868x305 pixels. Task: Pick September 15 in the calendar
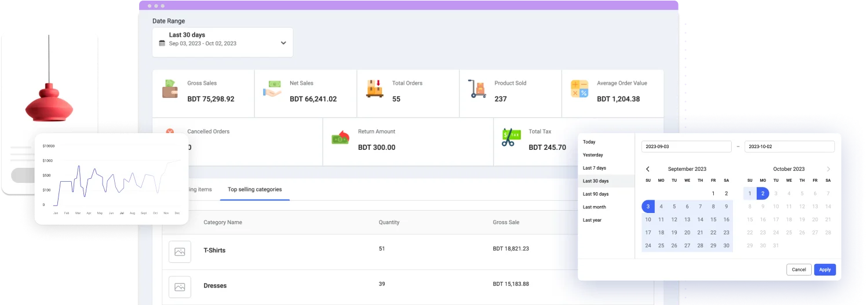[x=713, y=219]
